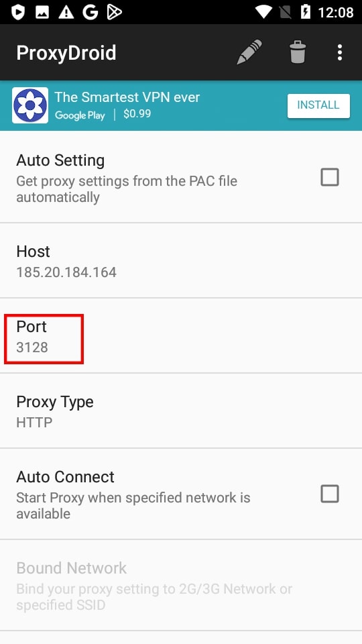Screen dimensions: 362x644
Task: Tap the Wi-Fi signal status icon
Action: coord(263,12)
